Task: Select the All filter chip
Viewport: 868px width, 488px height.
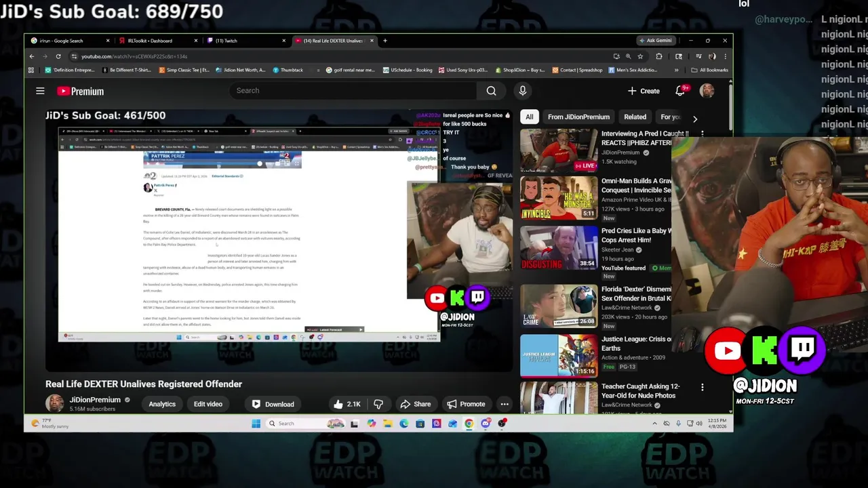Action: pyautogui.click(x=529, y=117)
